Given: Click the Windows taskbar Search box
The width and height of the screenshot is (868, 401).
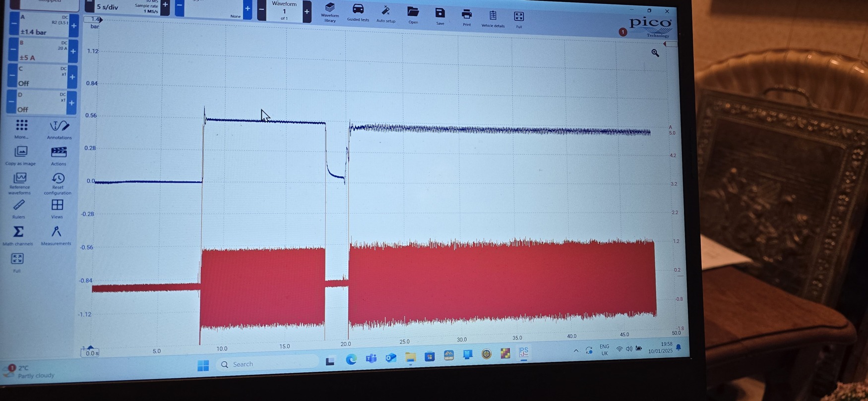Looking at the screenshot, I should click(x=268, y=364).
